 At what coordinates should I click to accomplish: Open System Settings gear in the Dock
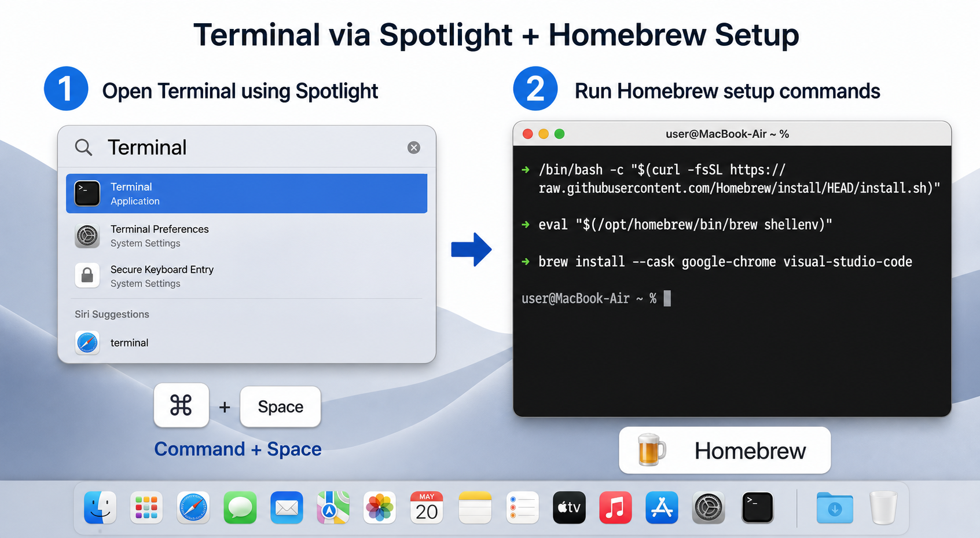(x=709, y=508)
